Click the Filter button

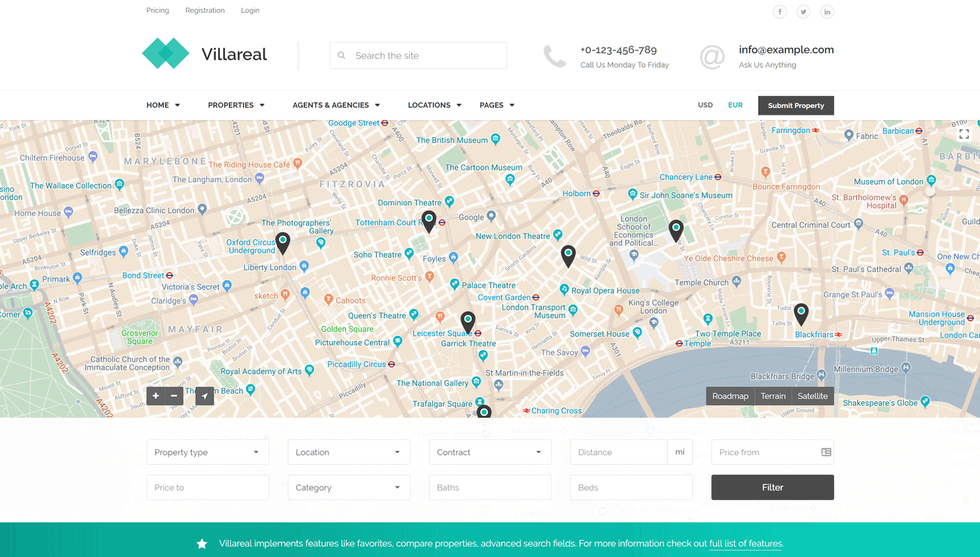point(772,487)
